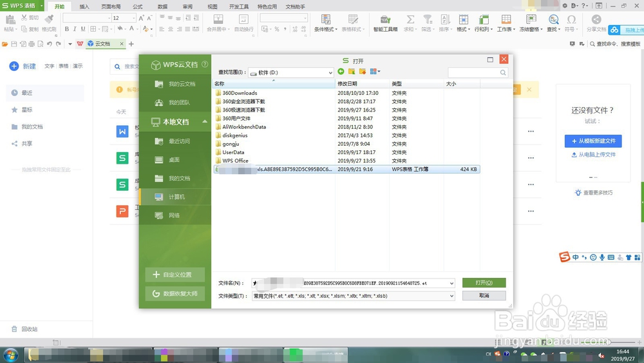The image size is (644, 363).
Task: Close the 云文档 tab
Action: [122, 44]
